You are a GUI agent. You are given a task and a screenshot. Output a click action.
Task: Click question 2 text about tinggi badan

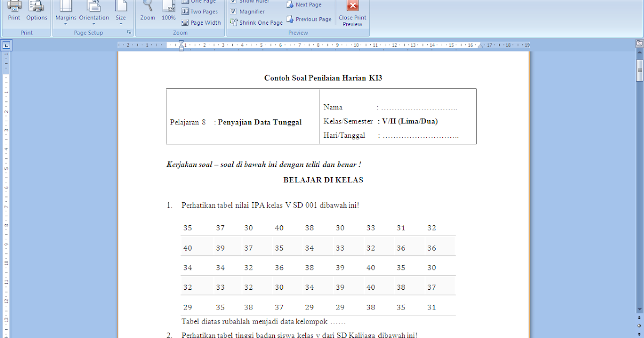[299, 335]
